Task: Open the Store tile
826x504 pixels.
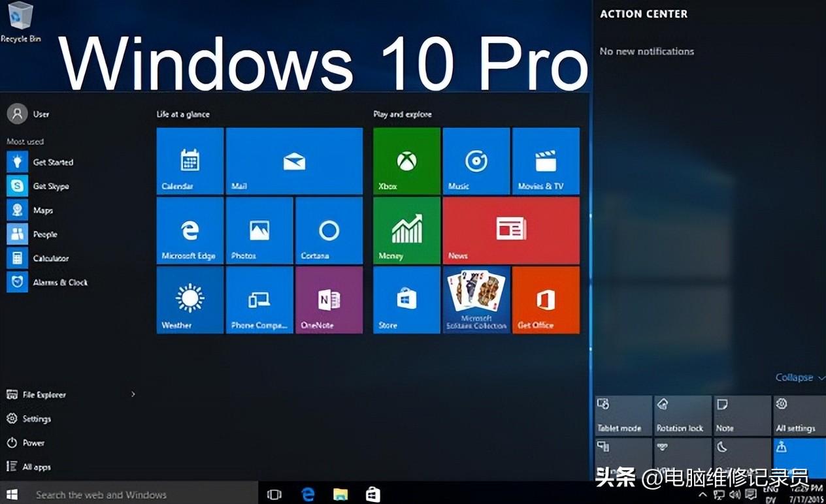Action: tap(406, 300)
